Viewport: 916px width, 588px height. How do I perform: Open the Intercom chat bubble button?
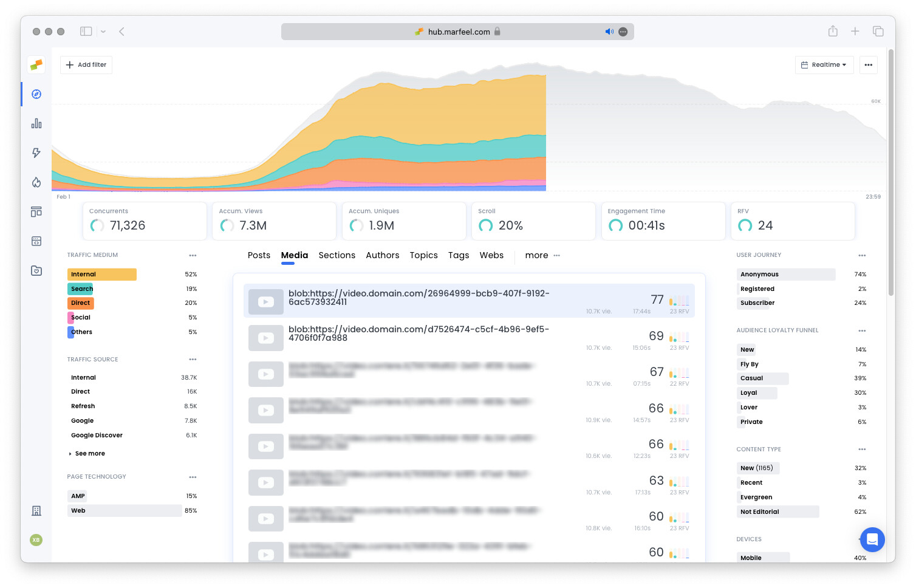[x=872, y=539]
